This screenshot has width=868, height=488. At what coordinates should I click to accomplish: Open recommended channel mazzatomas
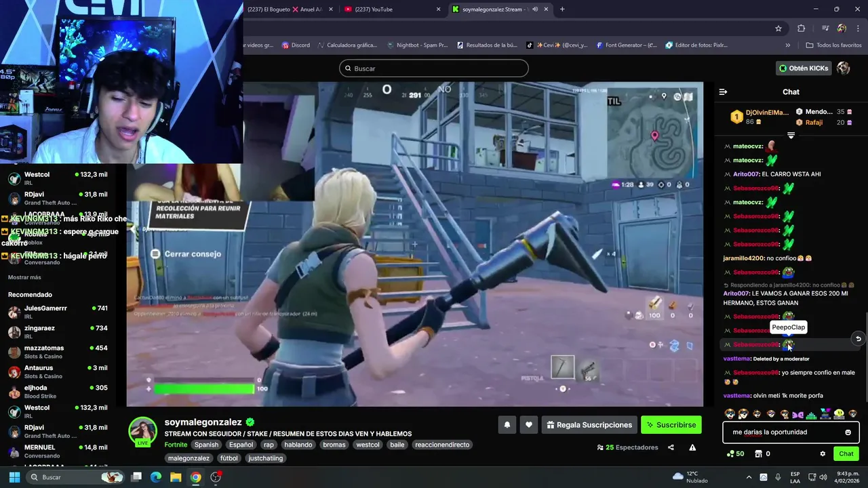click(57, 352)
